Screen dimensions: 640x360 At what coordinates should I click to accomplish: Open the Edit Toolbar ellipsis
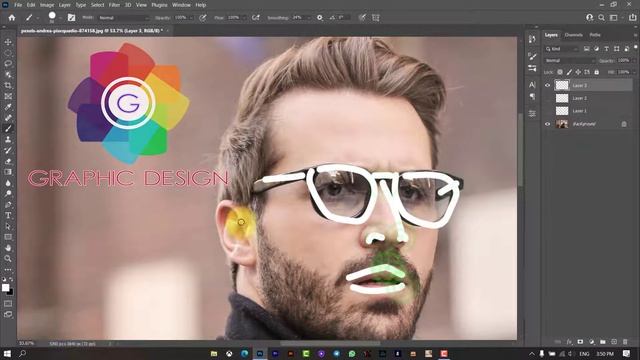click(8, 269)
